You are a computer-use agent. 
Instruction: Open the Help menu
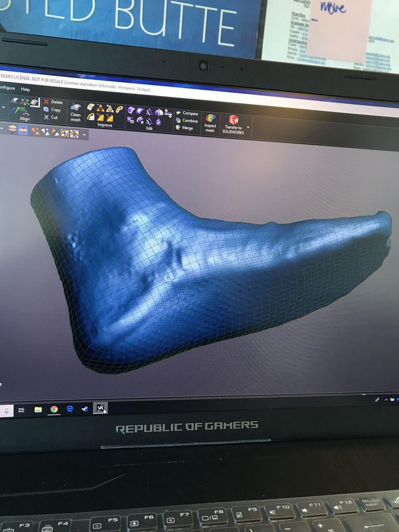tap(25, 89)
